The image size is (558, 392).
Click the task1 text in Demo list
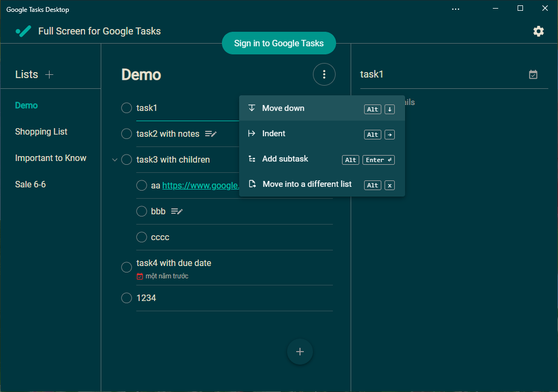click(x=147, y=108)
